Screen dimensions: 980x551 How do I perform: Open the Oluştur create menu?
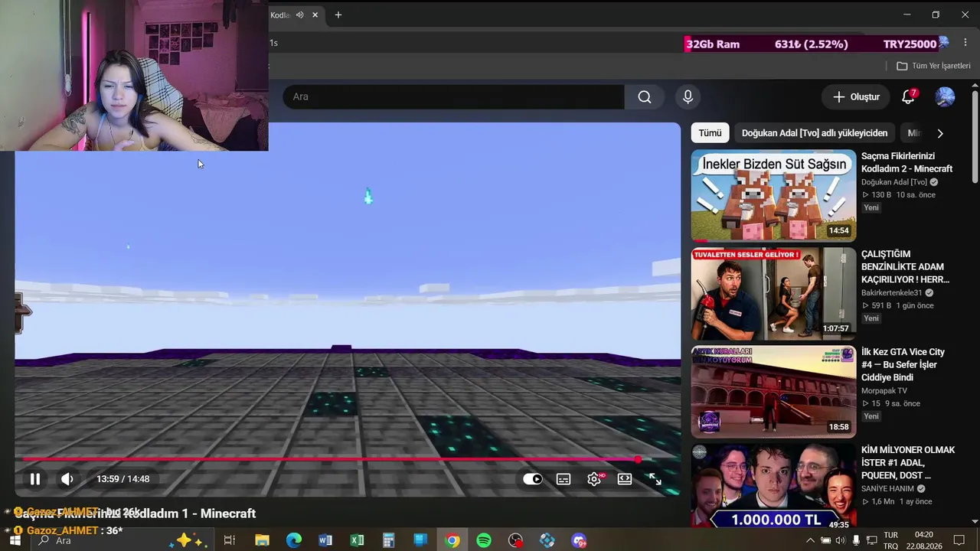856,96
